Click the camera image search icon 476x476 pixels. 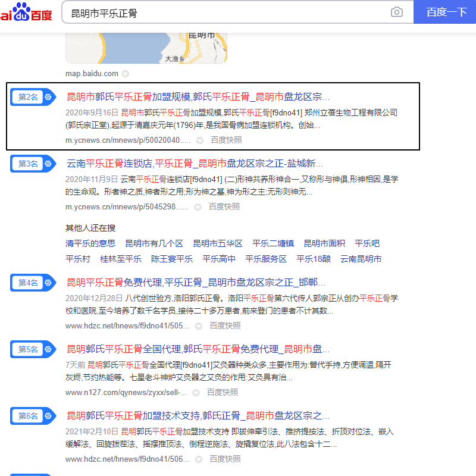point(396,12)
